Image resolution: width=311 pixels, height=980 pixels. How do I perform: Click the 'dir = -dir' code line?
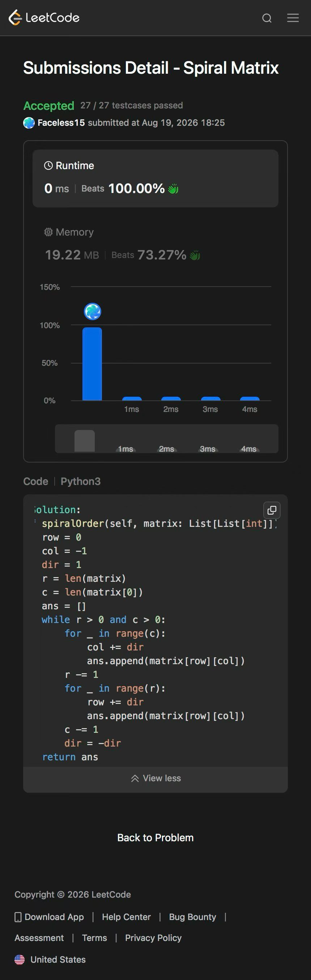pyautogui.click(x=93, y=743)
